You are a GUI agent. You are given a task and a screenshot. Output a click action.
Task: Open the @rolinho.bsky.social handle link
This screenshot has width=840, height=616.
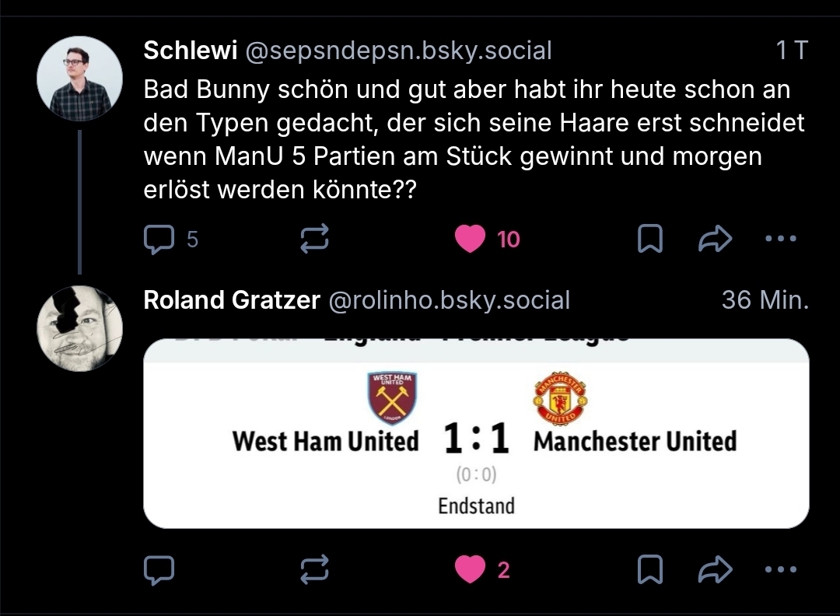450,300
